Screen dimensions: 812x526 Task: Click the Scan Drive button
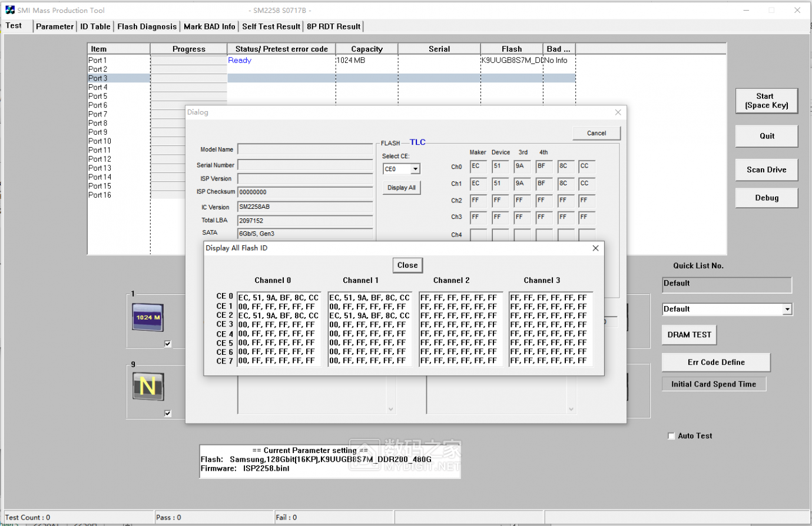click(x=766, y=169)
